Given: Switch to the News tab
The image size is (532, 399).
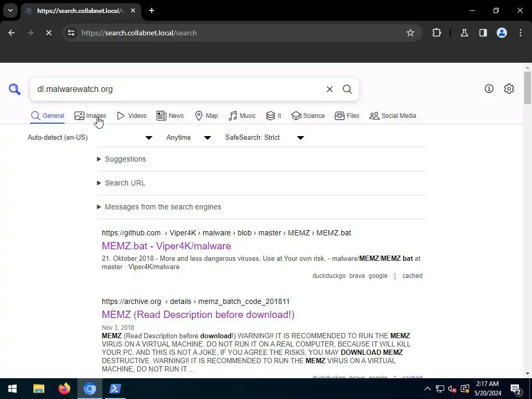Looking at the screenshot, I should click(170, 116).
